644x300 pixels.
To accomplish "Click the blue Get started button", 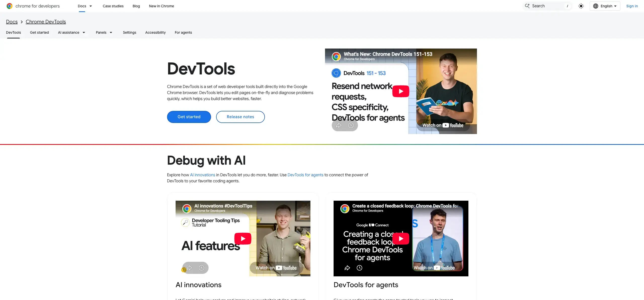I will pyautogui.click(x=189, y=117).
